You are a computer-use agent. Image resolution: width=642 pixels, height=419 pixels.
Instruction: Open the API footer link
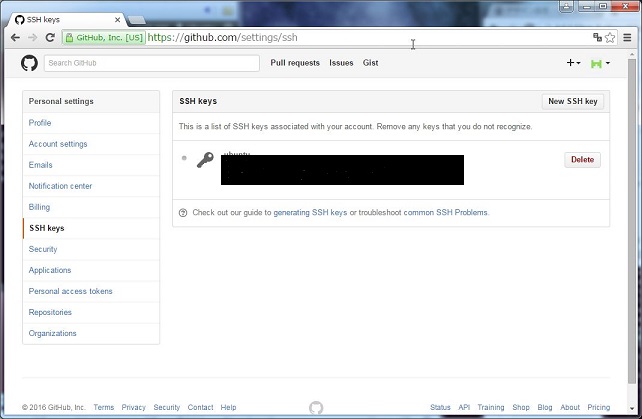click(464, 408)
